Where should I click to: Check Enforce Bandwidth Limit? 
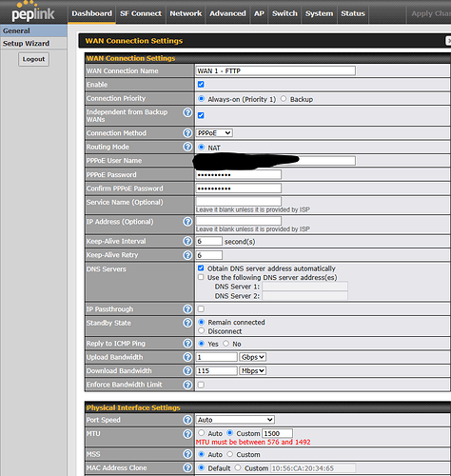pos(201,385)
